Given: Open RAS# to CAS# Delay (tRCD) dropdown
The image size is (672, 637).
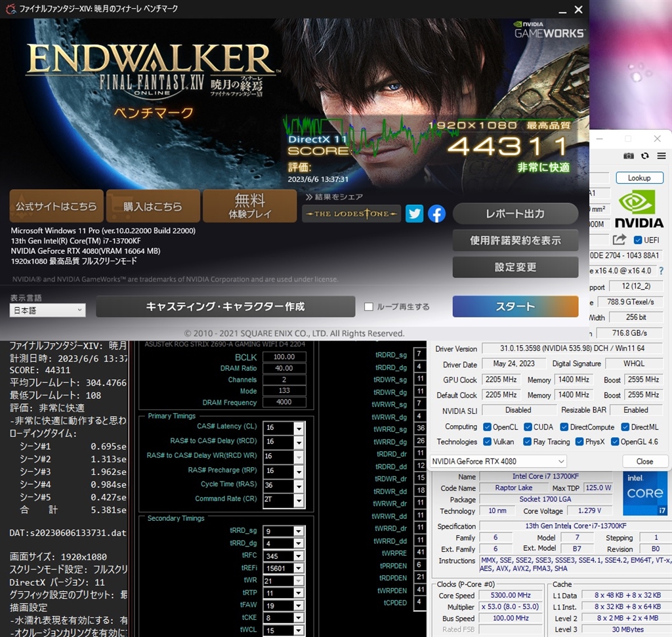Looking at the screenshot, I should click(x=299, y=442).
